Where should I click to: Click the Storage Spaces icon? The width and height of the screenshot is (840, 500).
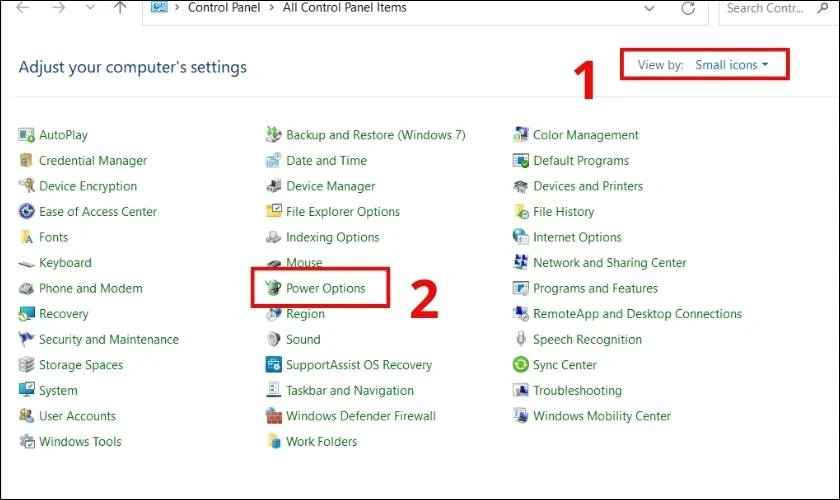point(26,364)
